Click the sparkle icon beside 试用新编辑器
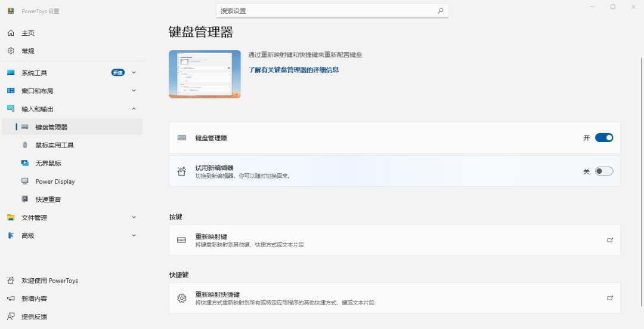This screenshot has height=329, width=644. click(182, 171)
